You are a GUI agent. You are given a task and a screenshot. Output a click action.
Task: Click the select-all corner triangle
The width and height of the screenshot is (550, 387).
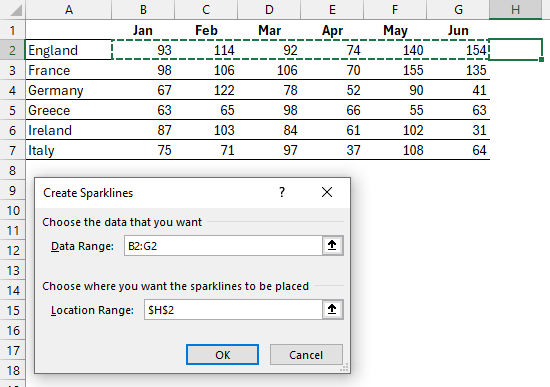point(16,11)
